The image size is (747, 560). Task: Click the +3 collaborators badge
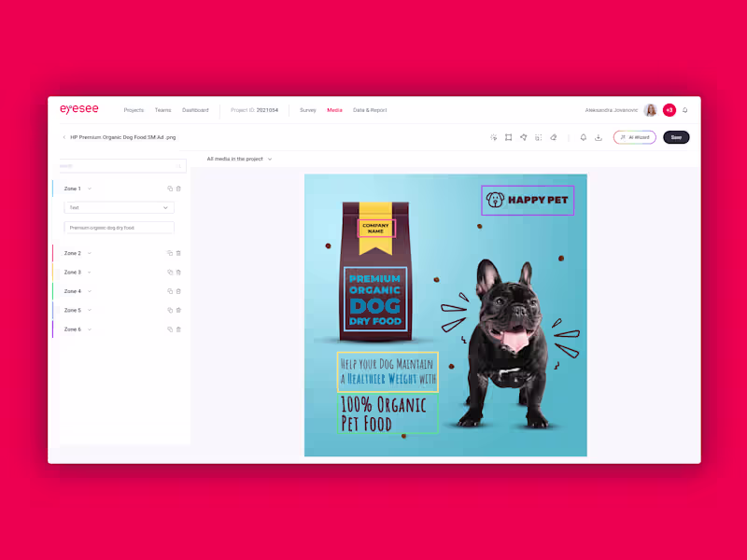(x=669, y=110)
